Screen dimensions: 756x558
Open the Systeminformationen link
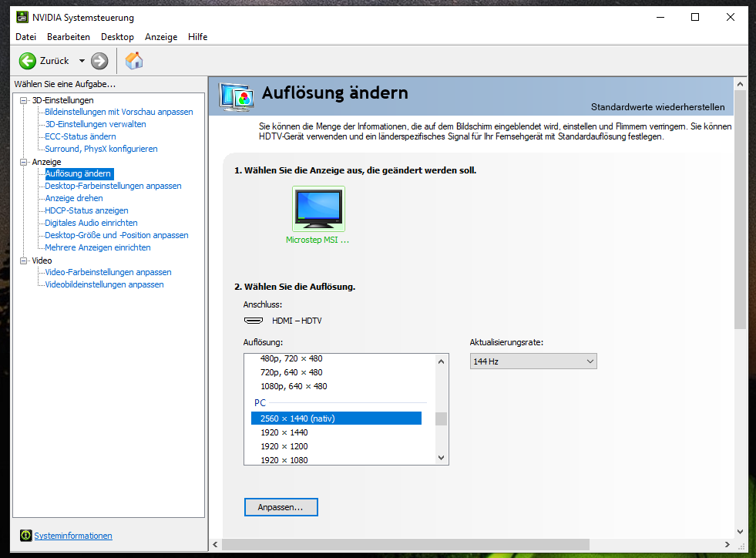click(73, 536)
